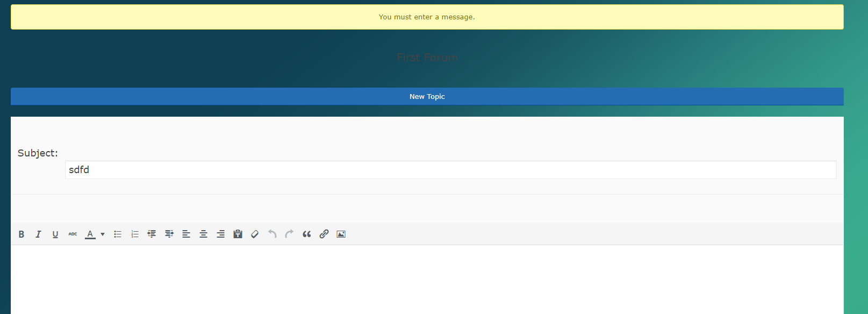The image size is (868, 314).
Task: Click the paste as text icon
Action: (x=238, y=234)
